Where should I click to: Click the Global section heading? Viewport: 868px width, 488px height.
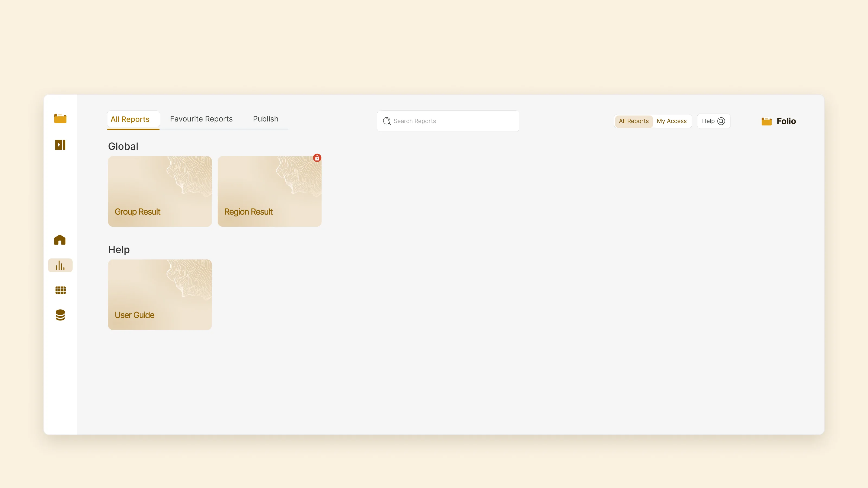123,146
